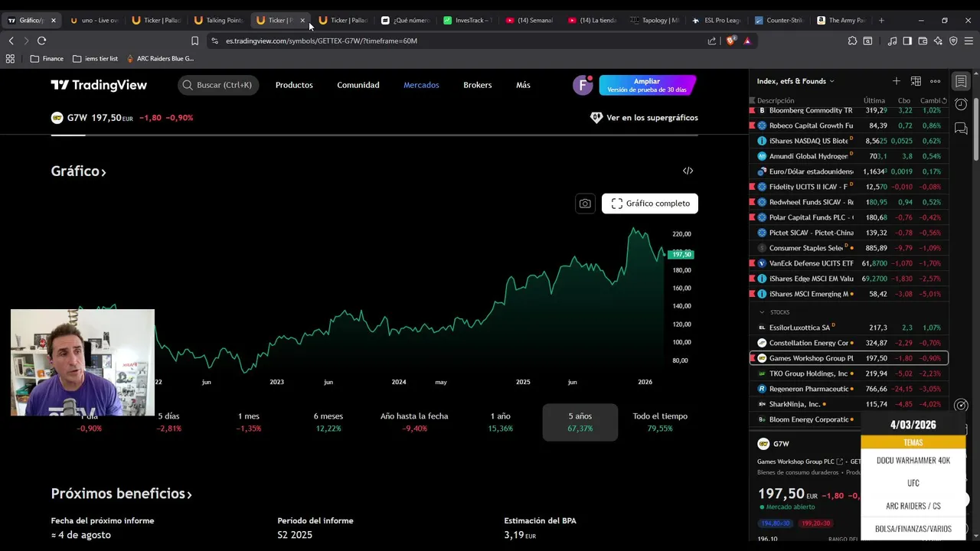The width and height of the screenshot is (980, 551).
Task: Select the "1 año" timeframe tab
Action: (500, 422)
